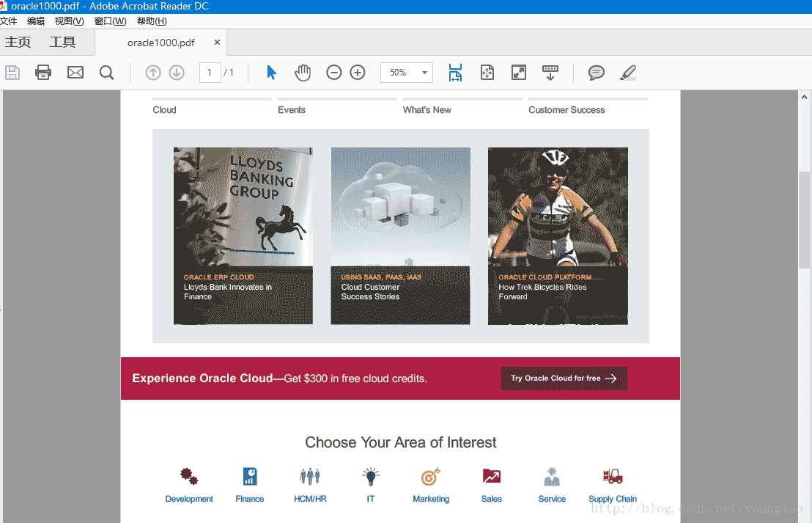The height and width of the screenshot is (523, 812).
Task: Send file by email envelope icon
Action: [x=75, y=73]
